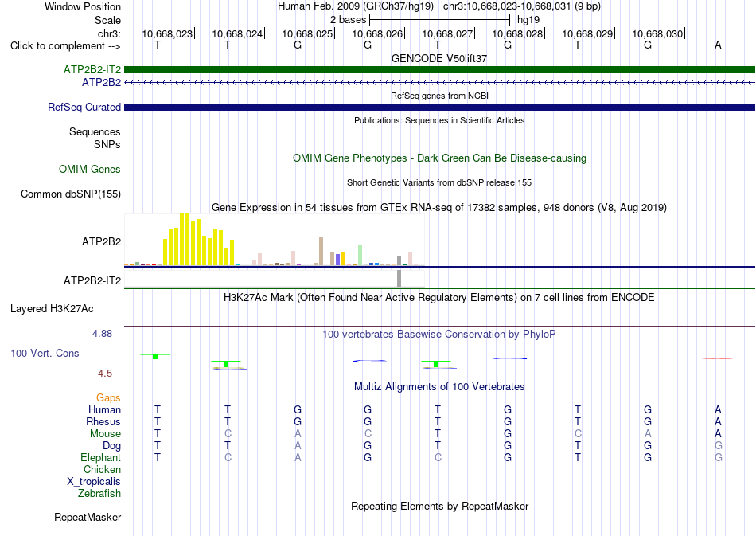Open 'Short Genetic Variants from dbSNP release 155'
Image resolution: width=756 pixels, height=536 pixels.
tap(439, 182)
